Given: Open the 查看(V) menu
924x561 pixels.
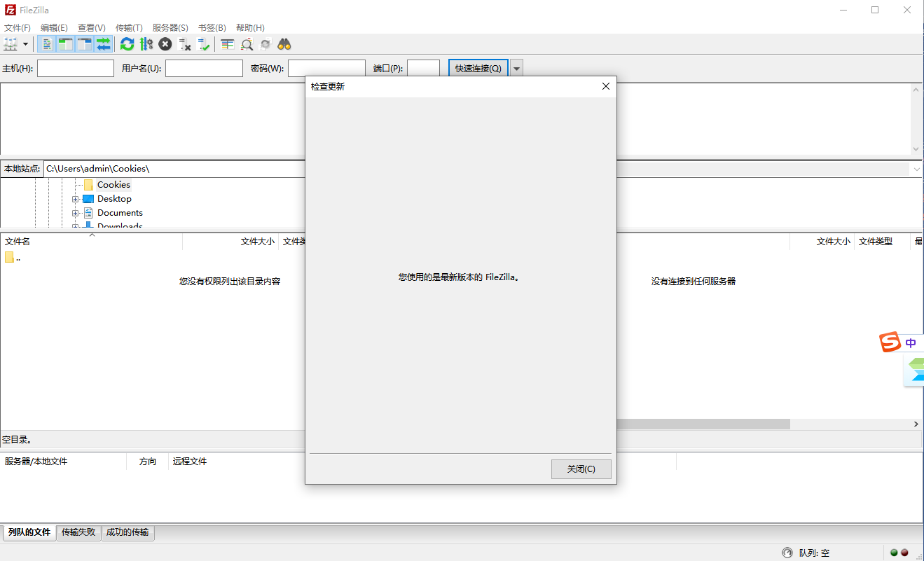Looking at the screenshot, I should [x=92, y=27].
